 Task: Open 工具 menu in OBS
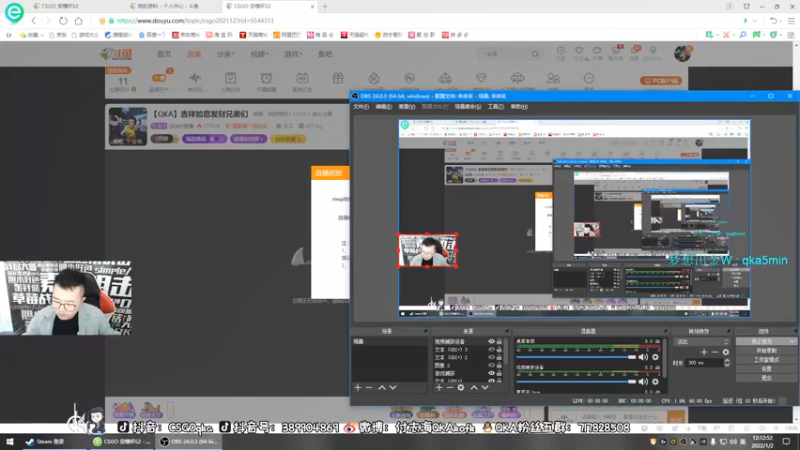click(x=495, y=107)
